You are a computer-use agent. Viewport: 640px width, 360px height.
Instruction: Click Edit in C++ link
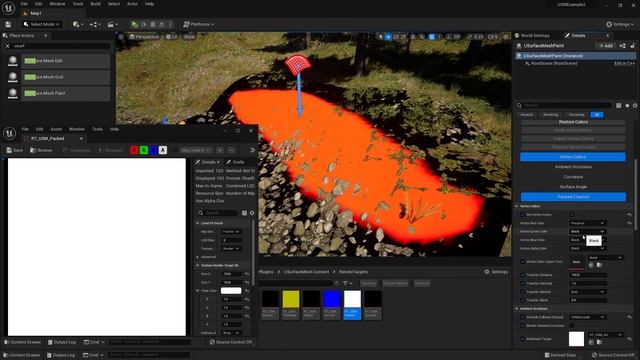tap(624, 64)
